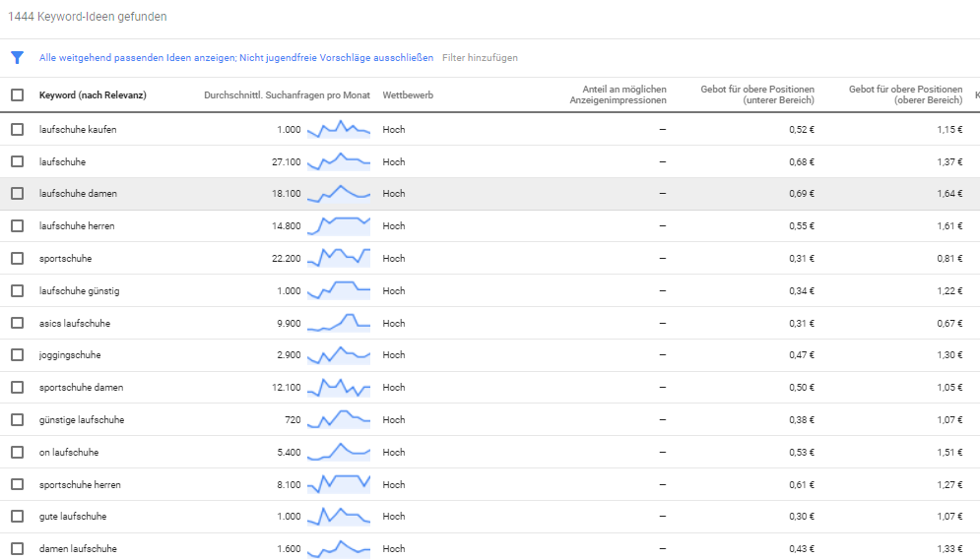Click the trend sparkline for on laufschuhe
The image size is (980, 559).
pos(338,452)
